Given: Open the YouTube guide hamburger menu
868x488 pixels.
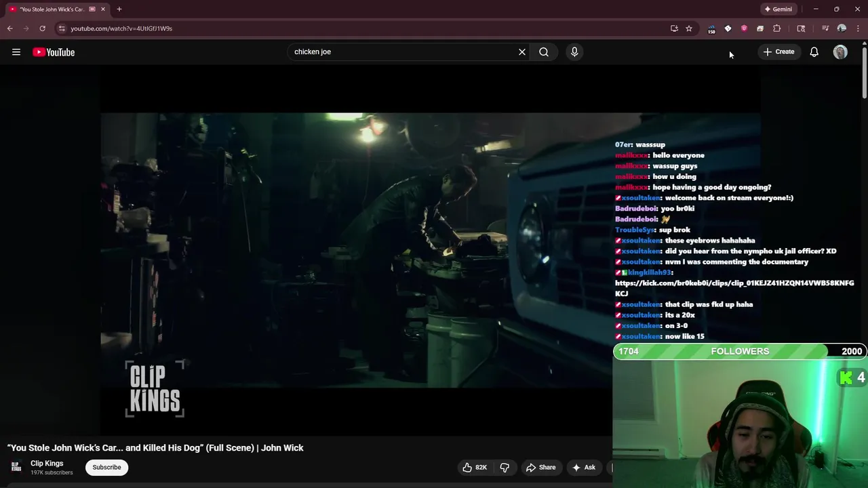Looking at the screenshot, I should click(x=16, y=52).
